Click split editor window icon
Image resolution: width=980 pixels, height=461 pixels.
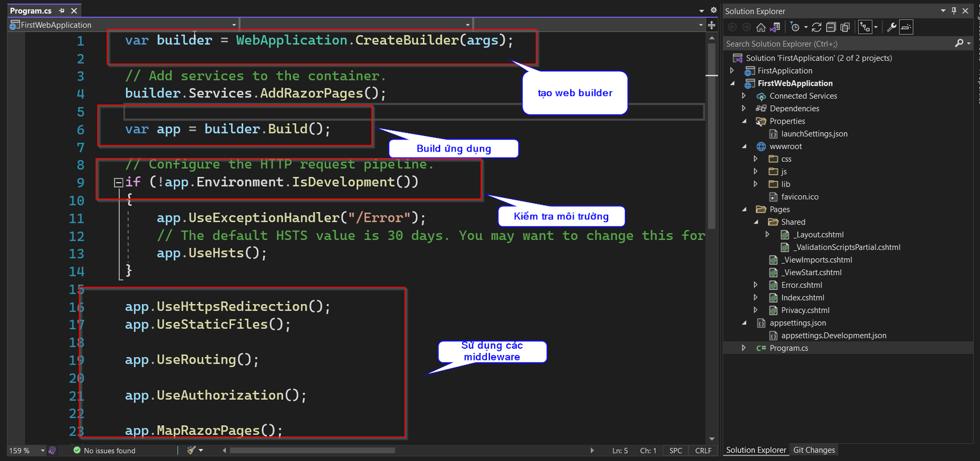point(712,24)
